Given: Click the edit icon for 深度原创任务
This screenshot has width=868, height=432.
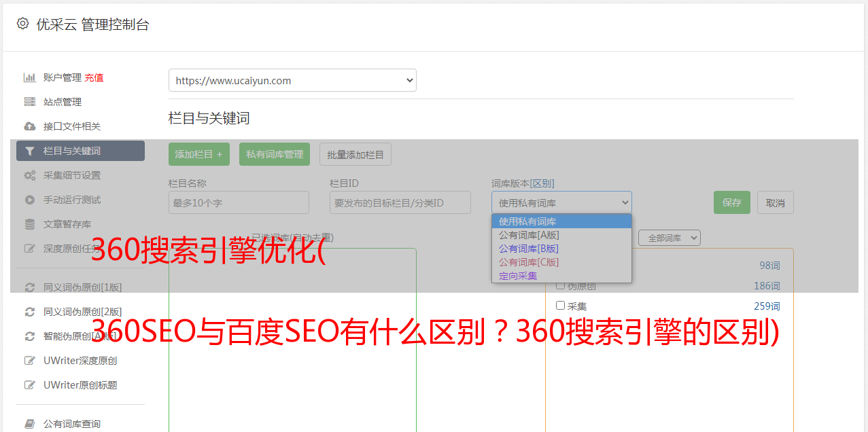Looking at the screenshot, I should point(29,249).
